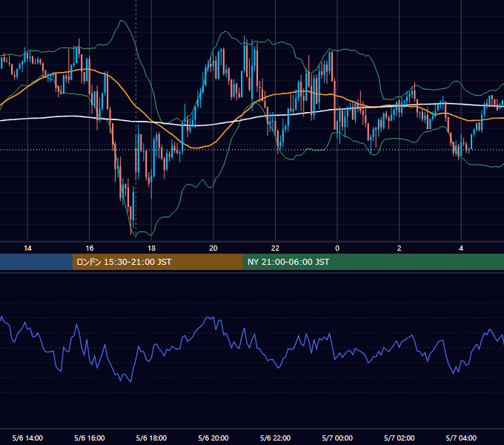Click the '5/6 22:00' label on oscillator axis

[275, 438]
